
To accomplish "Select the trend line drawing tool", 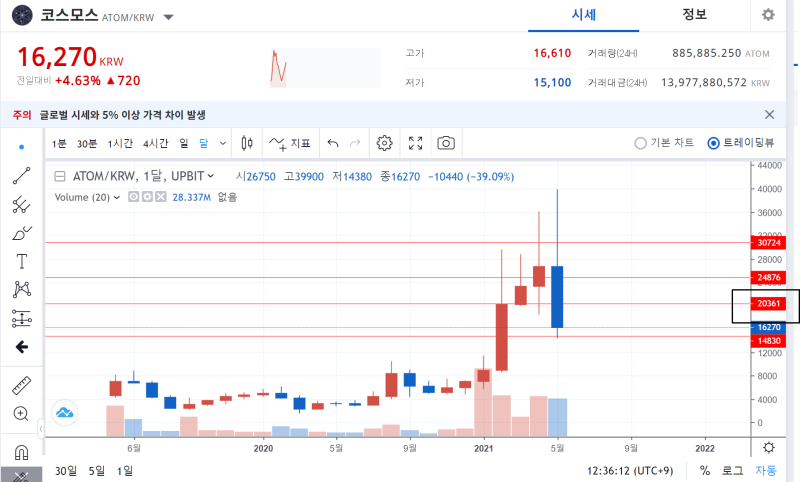I will pos(21,175).
